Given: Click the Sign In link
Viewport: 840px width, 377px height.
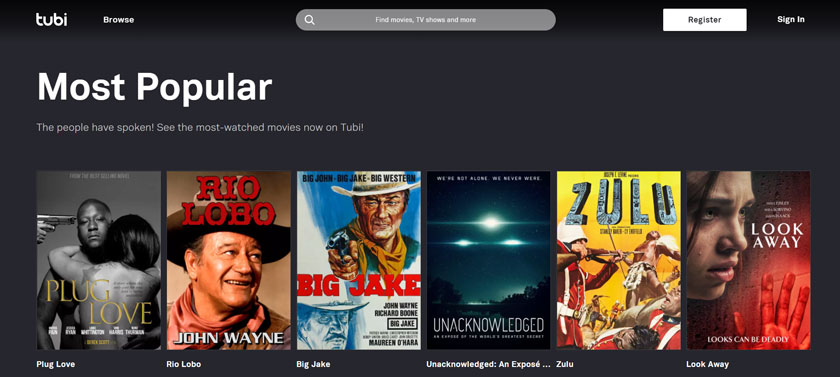Looking at the screenshot, I should coord(791,19).
